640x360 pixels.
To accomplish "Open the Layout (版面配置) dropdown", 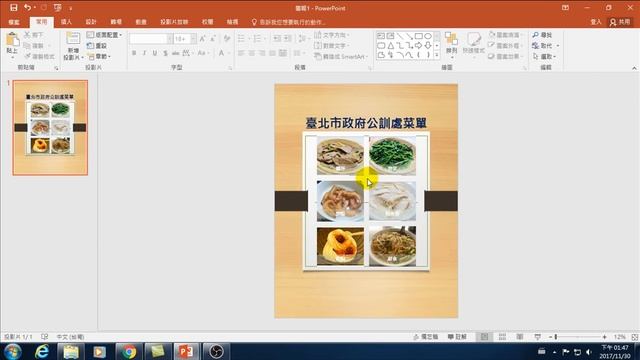I will pyautogui.click(x=104, y=35).
